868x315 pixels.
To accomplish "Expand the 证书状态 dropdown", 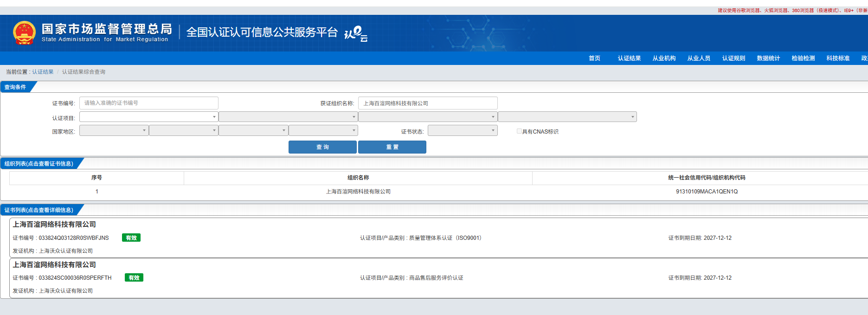I will coord(462,131).
